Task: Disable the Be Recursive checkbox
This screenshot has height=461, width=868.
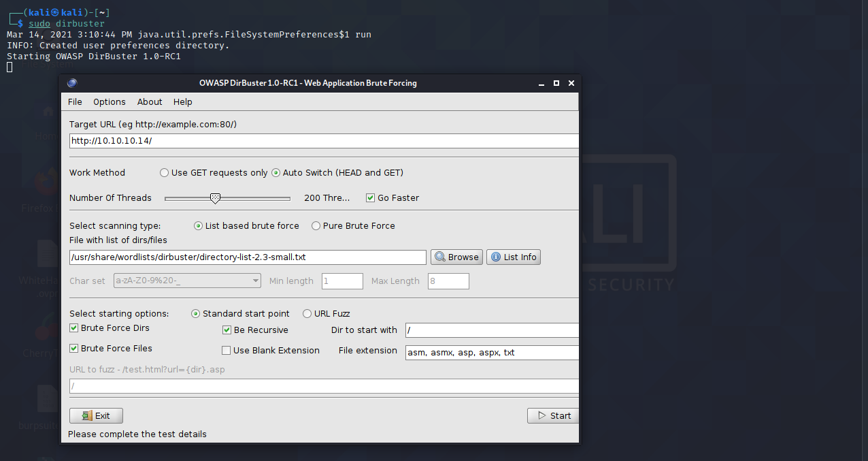Action: point(227,330)
